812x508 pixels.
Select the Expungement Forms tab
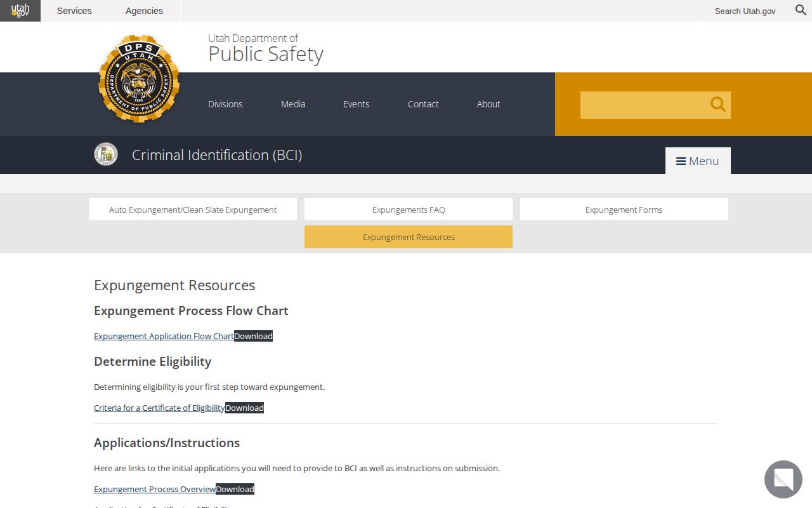(x=624, y=210)
